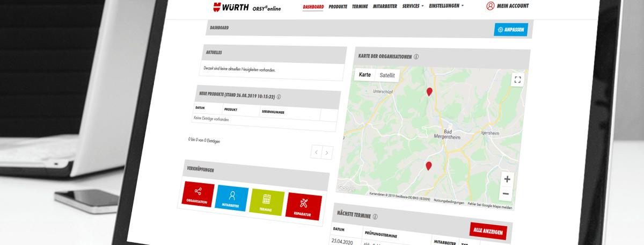This screenshot has width=644, height=245.
Task: Click the Mein Account user icon
Action: (x=491, y=6)
